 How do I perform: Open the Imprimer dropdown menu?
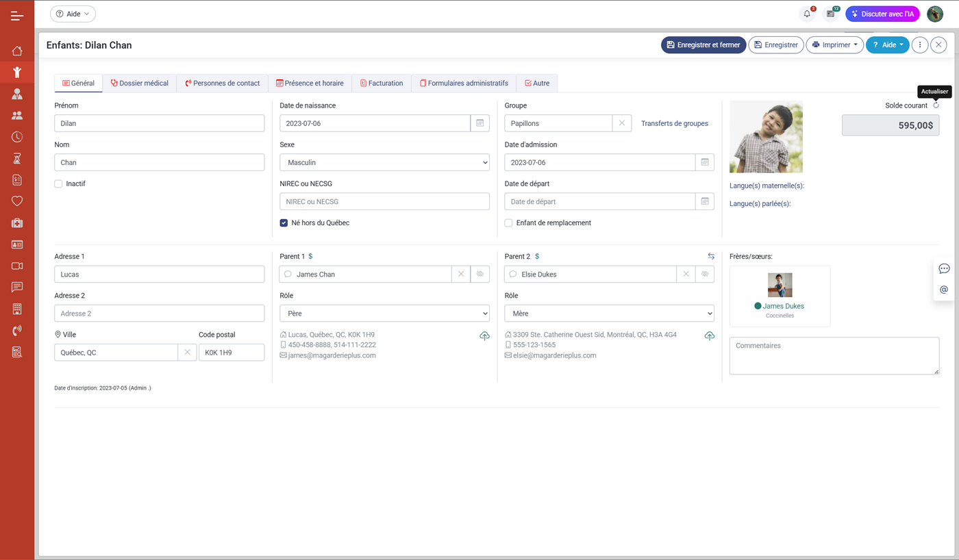tap(834, 45)
